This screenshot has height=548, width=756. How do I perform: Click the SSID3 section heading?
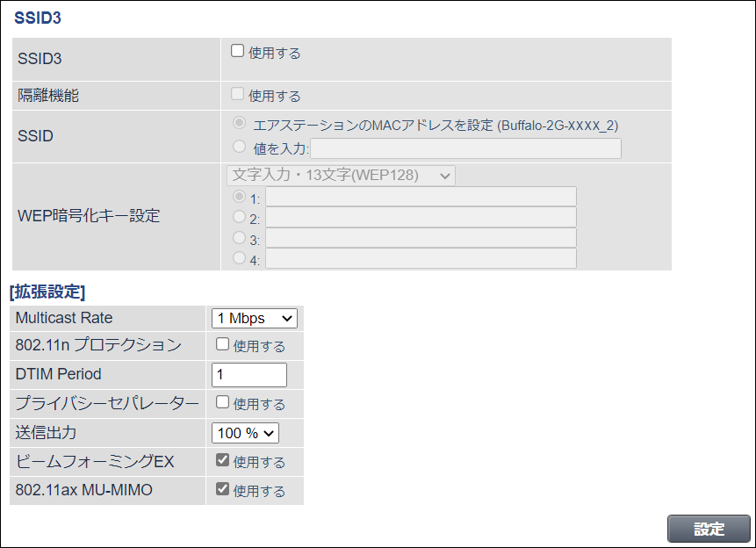[38, 18]
